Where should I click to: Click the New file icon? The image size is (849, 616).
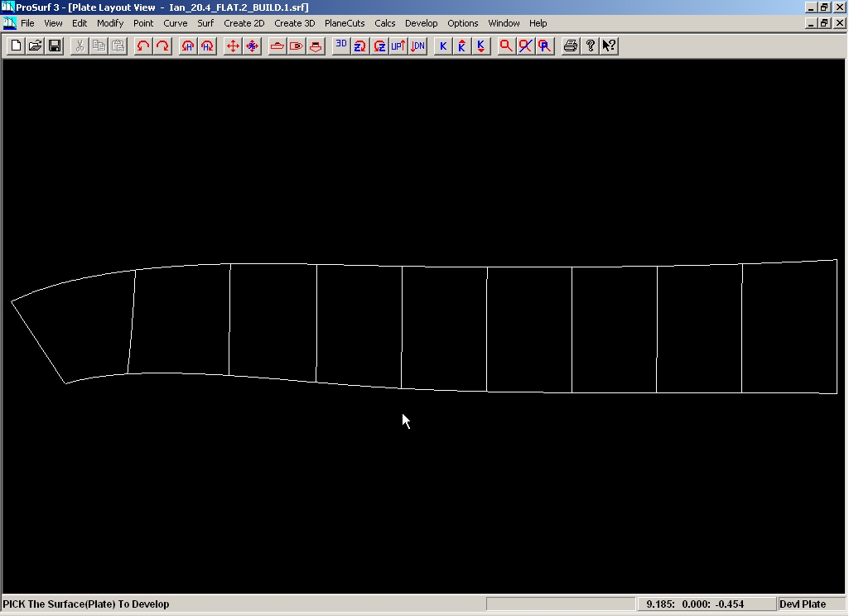pyautogui.click(x=15, y=46)
